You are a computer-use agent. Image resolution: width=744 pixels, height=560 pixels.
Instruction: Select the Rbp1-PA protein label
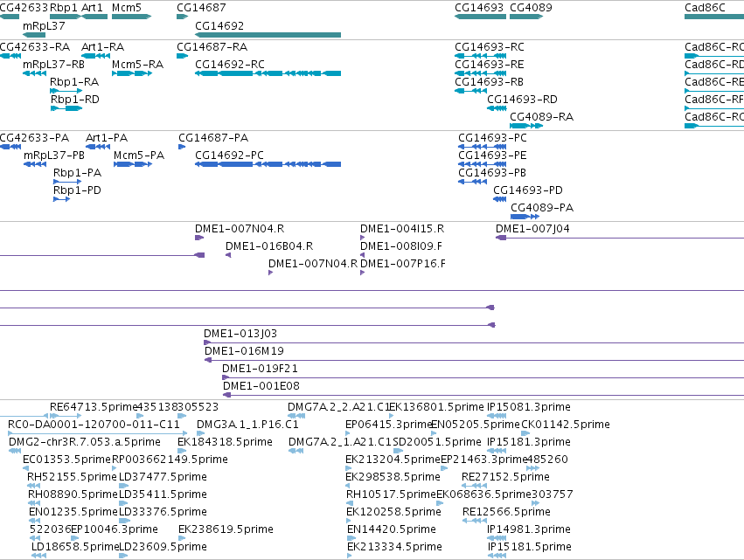point(77,173)
